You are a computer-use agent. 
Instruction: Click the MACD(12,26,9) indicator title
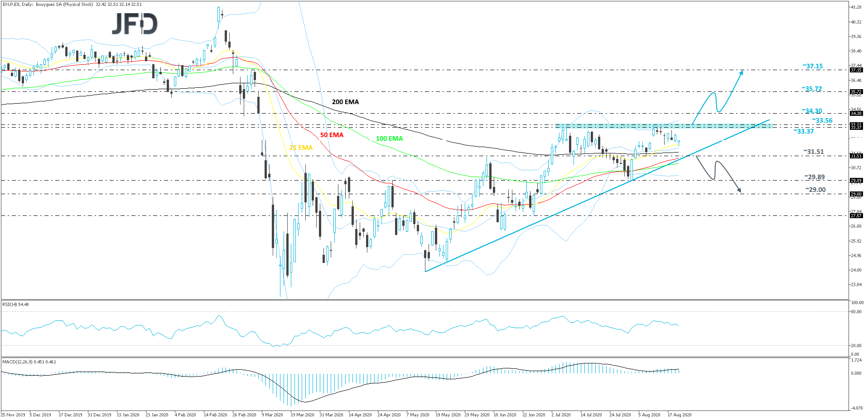coord(29,362)
